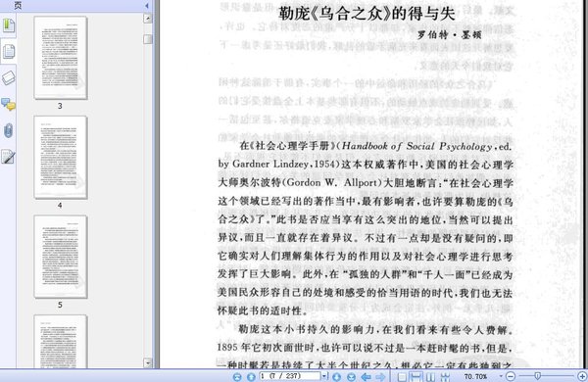The width and height of the screenshot is (588, 382).
Task: Switch to facing pages view
Action: coord(430,377)
